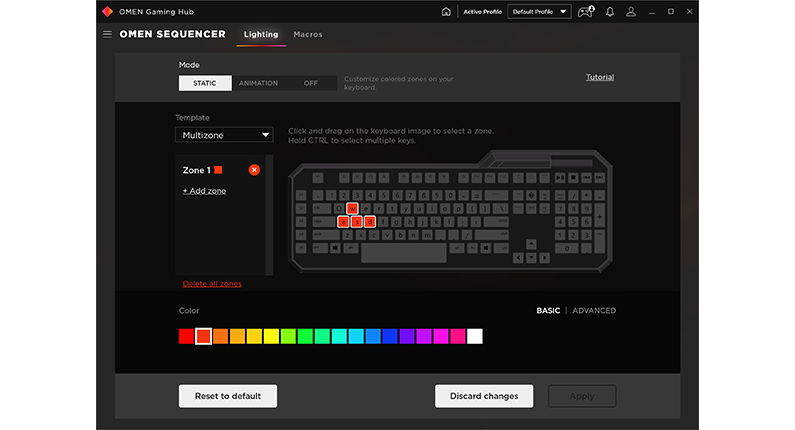The height and width of the screenshot is (430, 795).
Task: Pick the white color swatch
Action: pyautogui.click(x=475, y=336)
